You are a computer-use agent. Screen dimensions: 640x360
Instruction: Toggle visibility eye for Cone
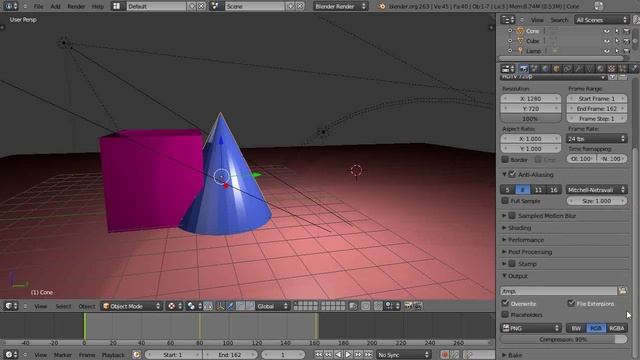(607, 31)
